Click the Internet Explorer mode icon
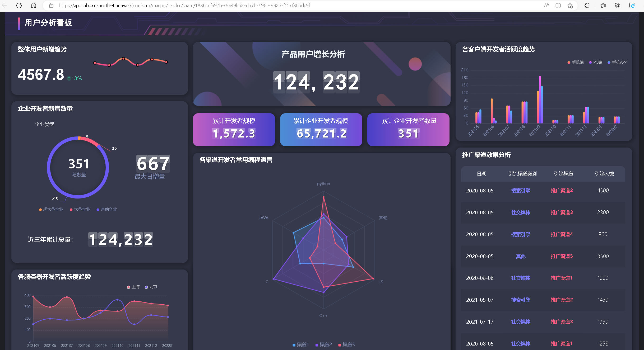This screenshot has width=644, height=350. tap(632, 5)
